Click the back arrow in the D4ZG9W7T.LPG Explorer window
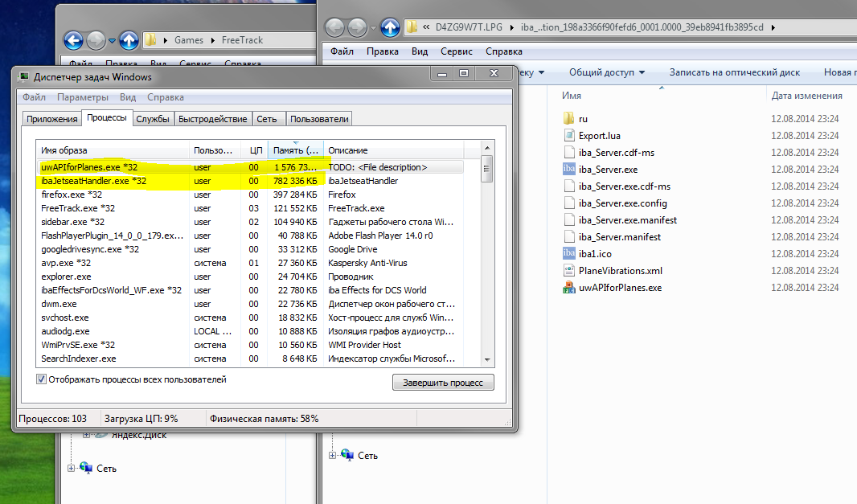Viewport: 857px width, 504px height. (x=334, y=27)
